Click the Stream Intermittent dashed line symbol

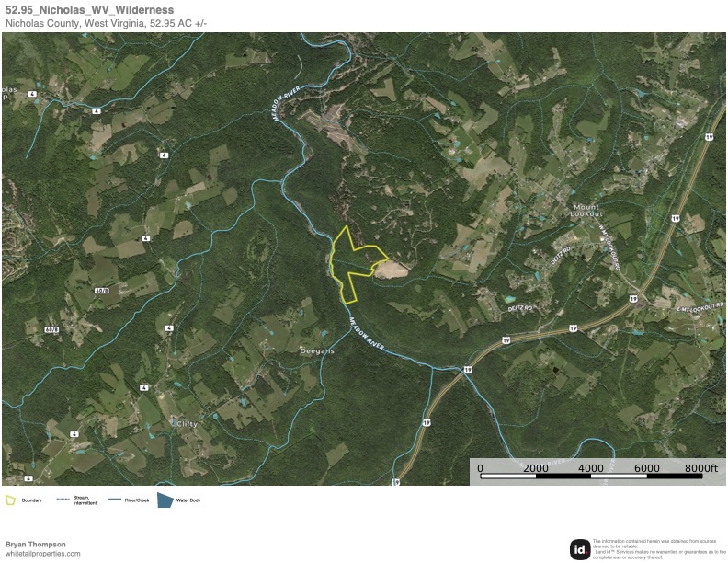(x=63, y=499)
